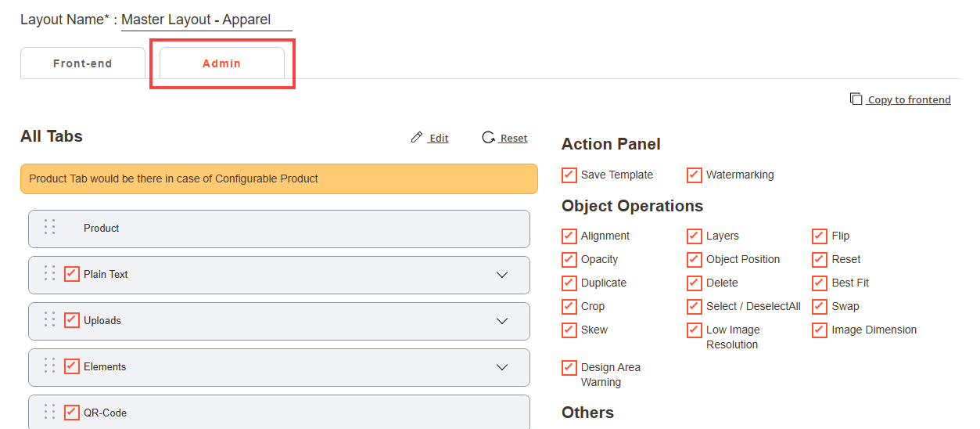Click the Copy to frontend icon
Screen dimensions: 980x429
click(x=856, y=99)
